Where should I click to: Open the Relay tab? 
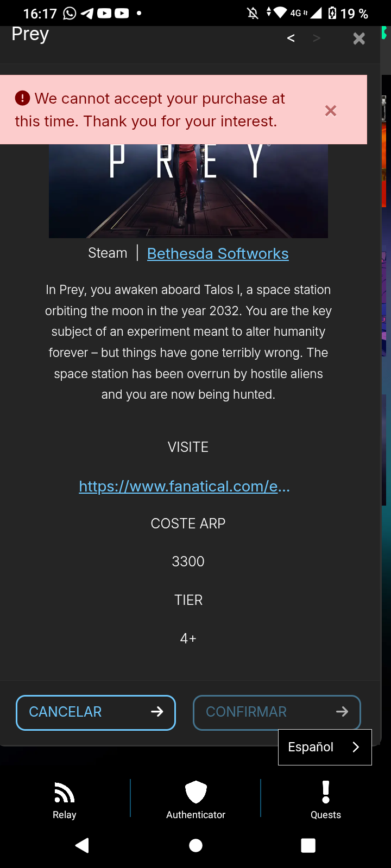click(65, 800)
